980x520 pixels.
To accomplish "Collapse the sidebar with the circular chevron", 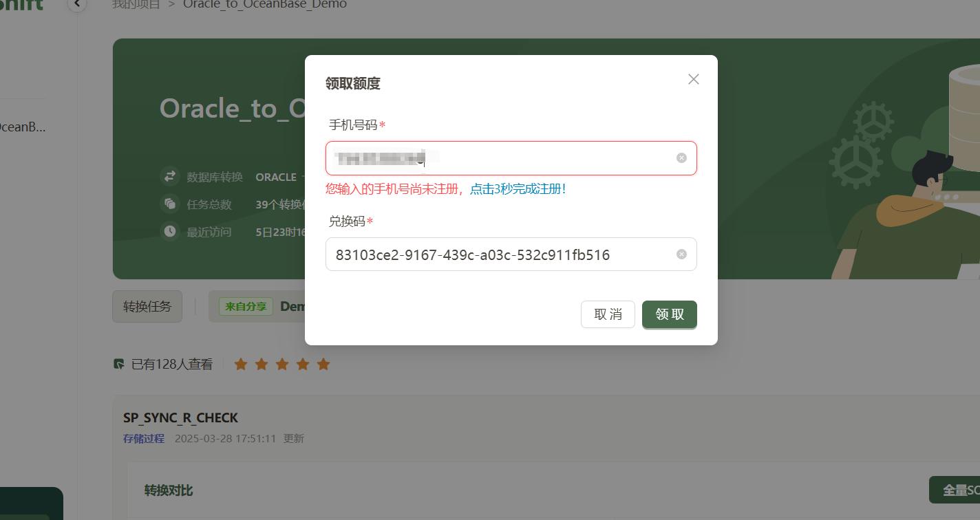I will [76, 4].
